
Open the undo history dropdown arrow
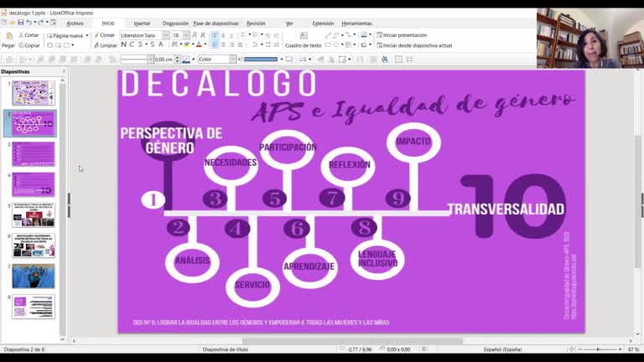34,23
